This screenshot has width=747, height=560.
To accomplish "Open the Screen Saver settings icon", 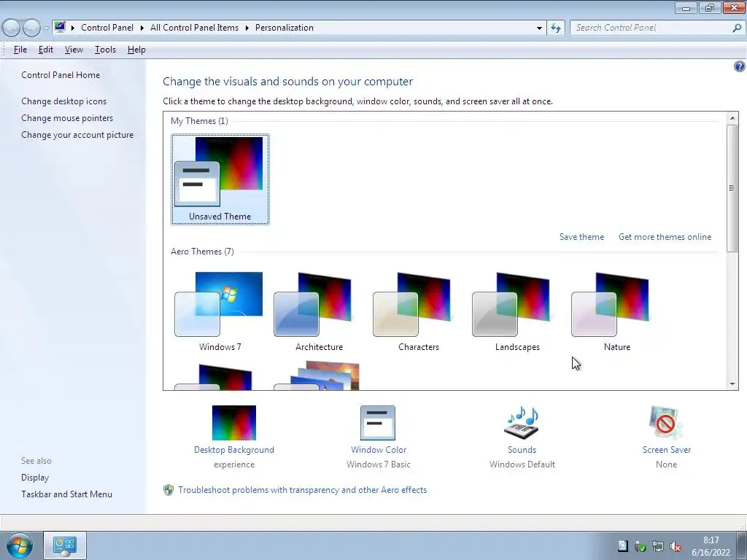I will (x=666, y=423).
